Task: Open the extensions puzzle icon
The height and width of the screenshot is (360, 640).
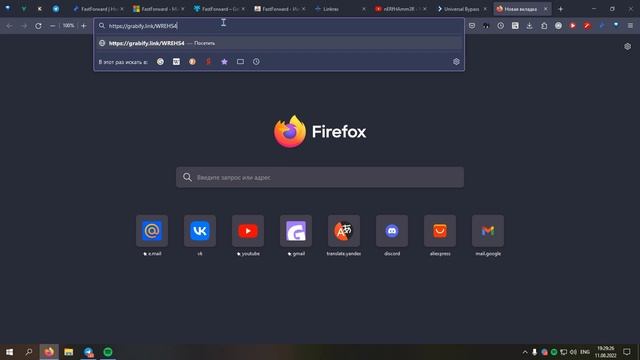Action: pyautogui.click(x=544, y=26)
